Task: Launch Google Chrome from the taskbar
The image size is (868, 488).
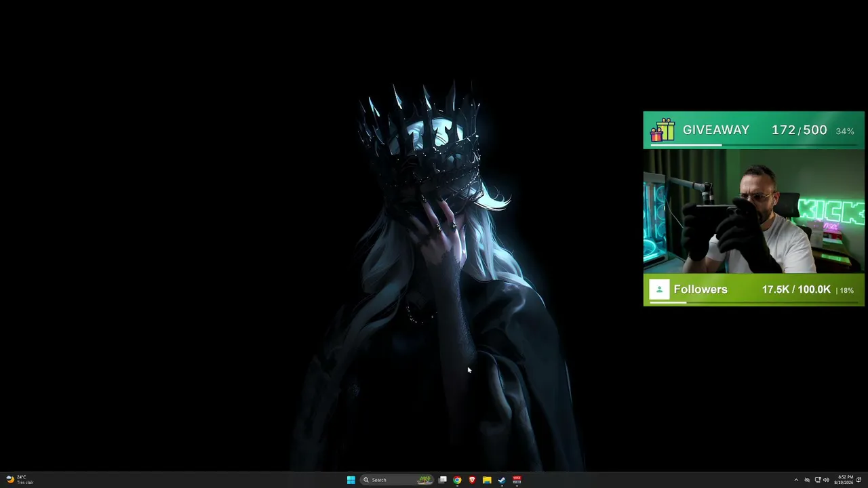Action: [x=458, y=480]
